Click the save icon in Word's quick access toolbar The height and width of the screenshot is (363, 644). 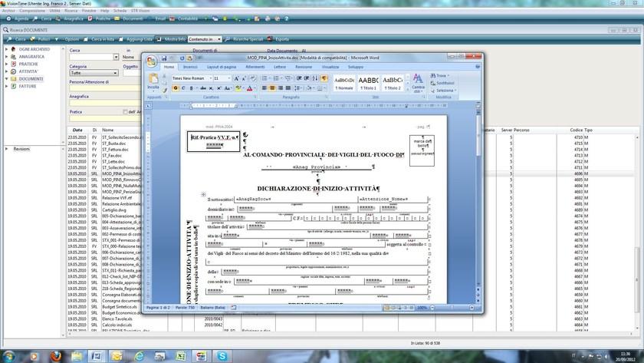pyautogui.click(x=163, y=58)
